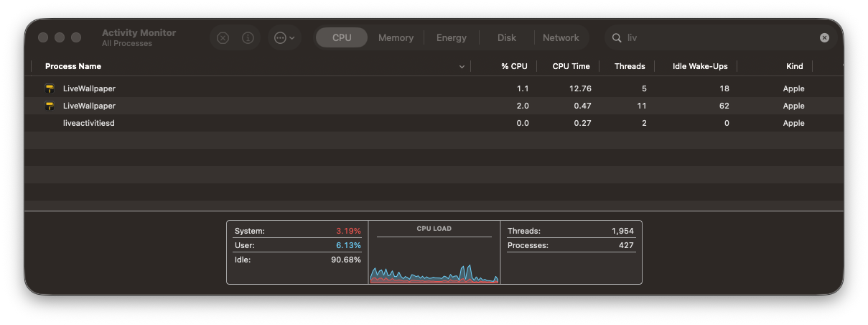Switch to the Energy tab
The height and width of the screenshot is (325, 868).
[x=452, y=37]
